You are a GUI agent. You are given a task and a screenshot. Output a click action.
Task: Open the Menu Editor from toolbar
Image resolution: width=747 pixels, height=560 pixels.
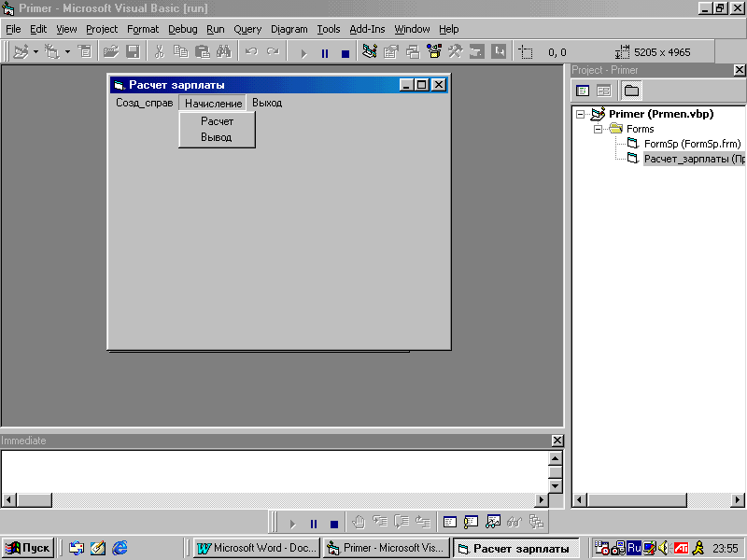(x=85, y=51)
